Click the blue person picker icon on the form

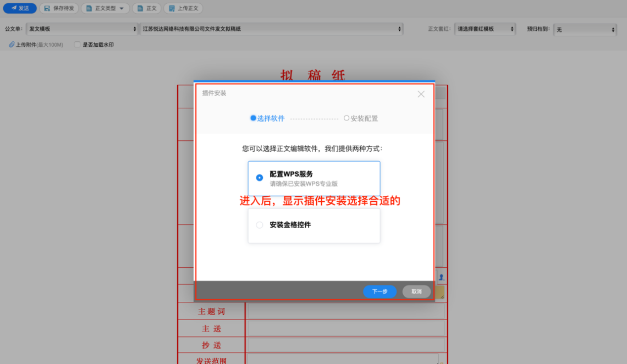(439, 277)
